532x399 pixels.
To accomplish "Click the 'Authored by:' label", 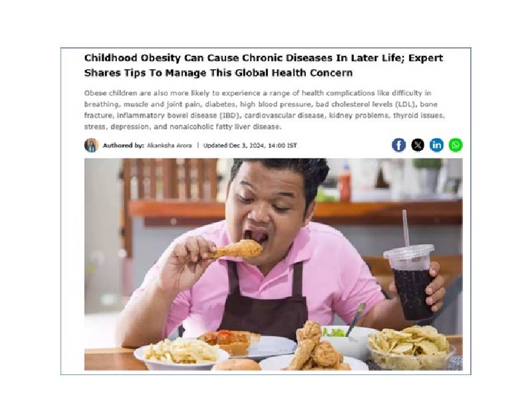I will [x=123, y=146].
